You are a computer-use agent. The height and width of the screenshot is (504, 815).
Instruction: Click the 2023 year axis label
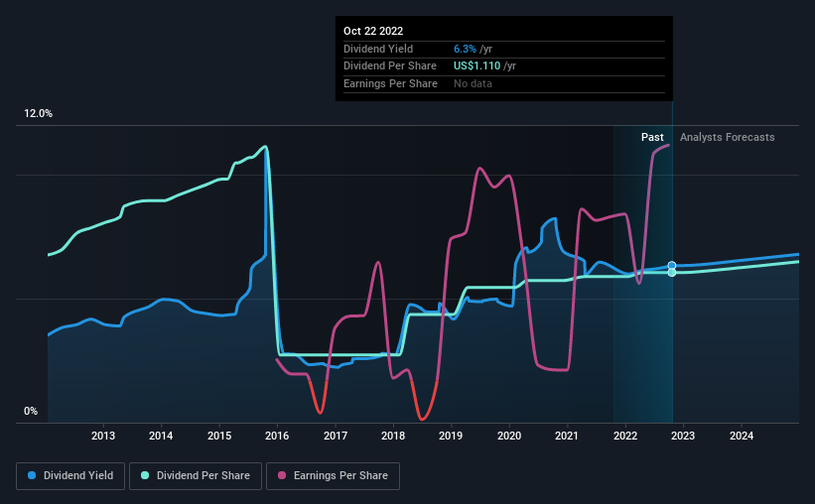pyautogui.click(x=682, y=436)
